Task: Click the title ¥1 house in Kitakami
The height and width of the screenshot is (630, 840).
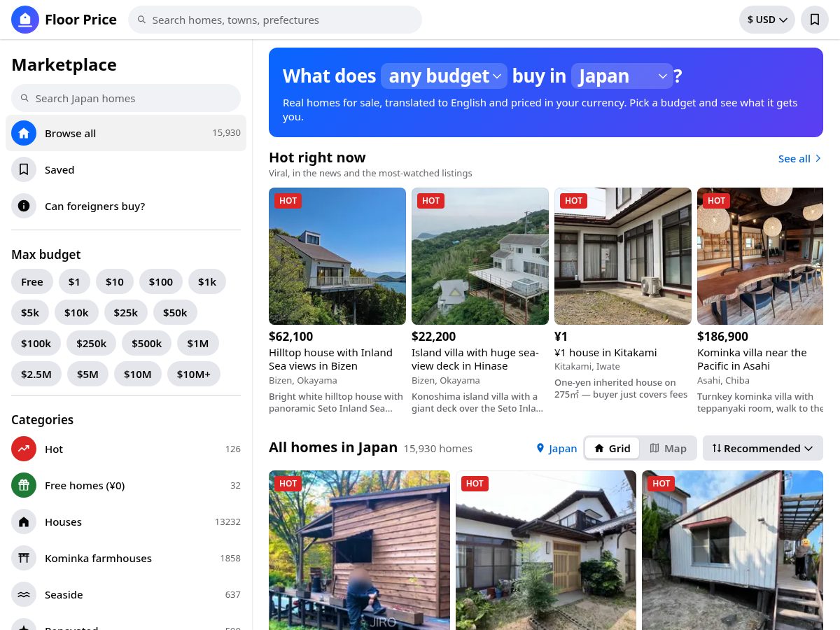Action: (x=605, y=353)
